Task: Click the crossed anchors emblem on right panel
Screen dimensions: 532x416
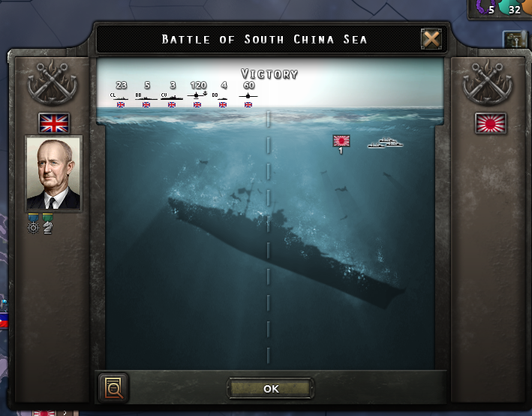Action: click(488, 83)
